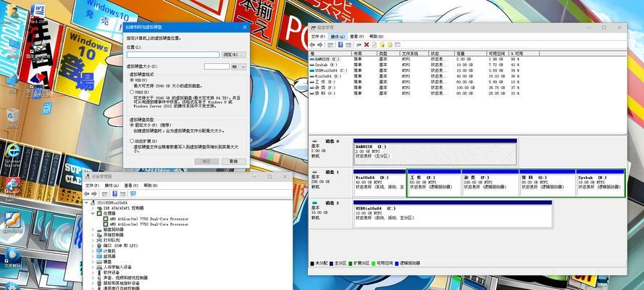Choose the dynamically expanding (动态扩展) disk type
This screenshot has height=290, width=644.
131,141
